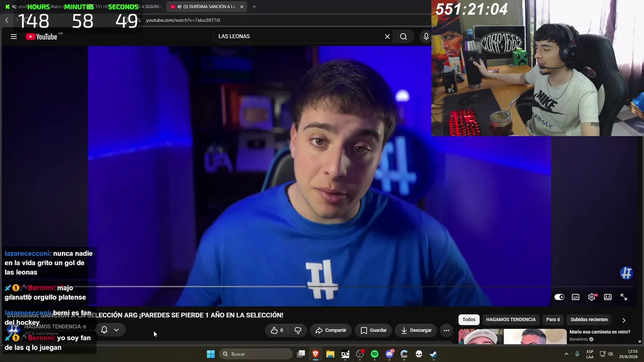Switch to the DURÍSIMA SANCIÓN YouTube tab
This screenshot has width=644, height=362.
tap(206, 7)
